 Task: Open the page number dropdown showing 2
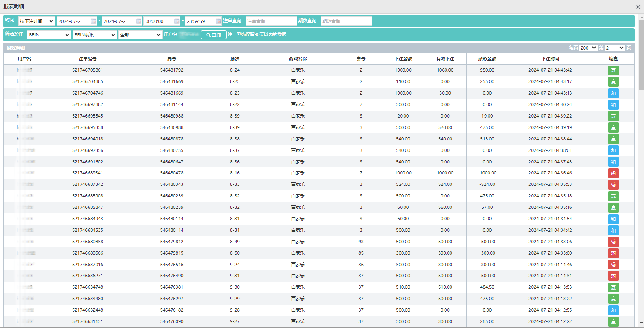[614, 48]
